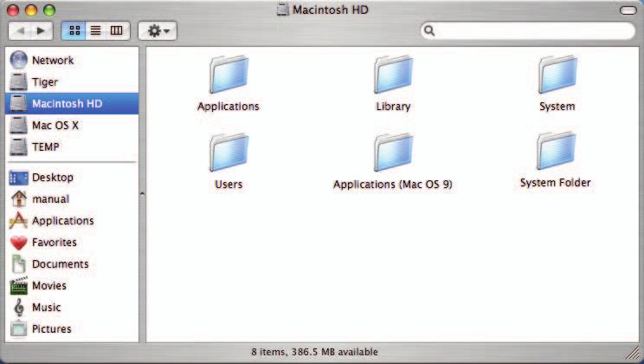Viewport: 644px width, 364px height.
Task: Open Favorites heart icon in sidebar
Action: click(18, 243)
